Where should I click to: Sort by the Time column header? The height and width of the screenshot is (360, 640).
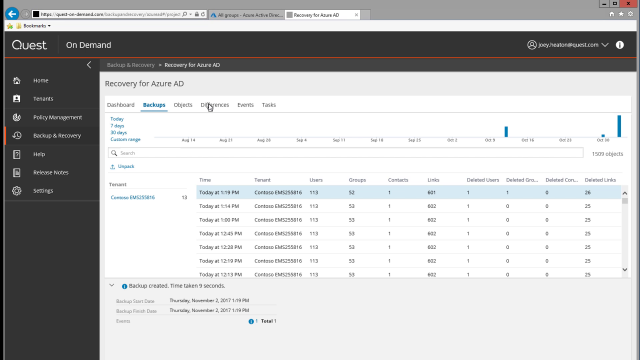[x=205, y=180]
